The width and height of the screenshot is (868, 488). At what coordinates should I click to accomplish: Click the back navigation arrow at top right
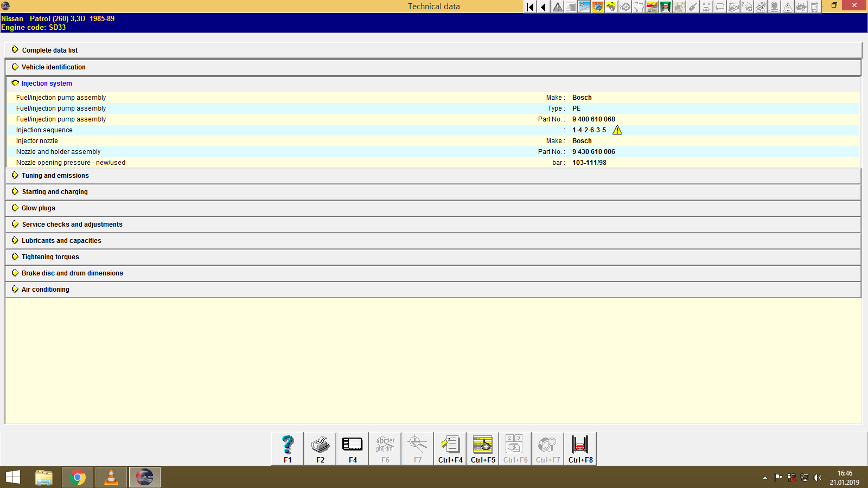[x=543, y=7]
